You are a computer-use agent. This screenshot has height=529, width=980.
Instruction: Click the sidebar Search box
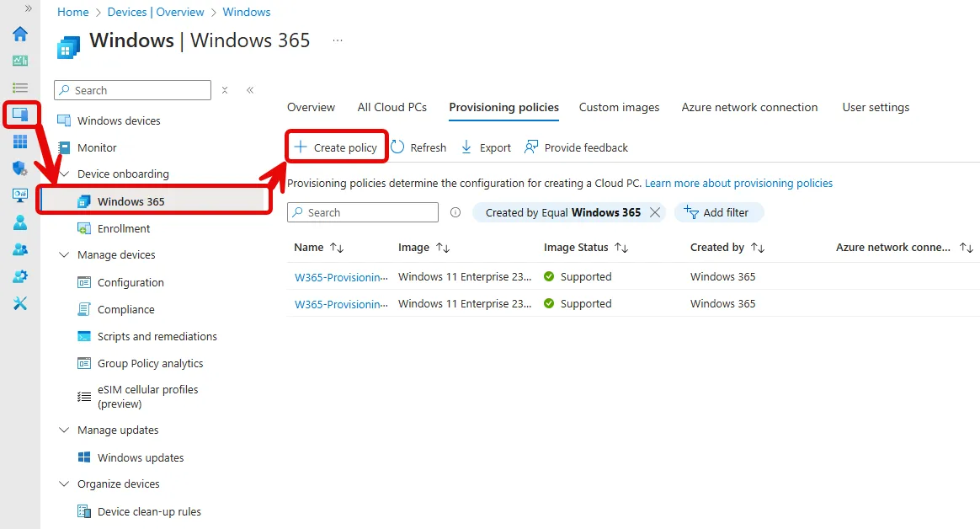[x=132, y=90]
